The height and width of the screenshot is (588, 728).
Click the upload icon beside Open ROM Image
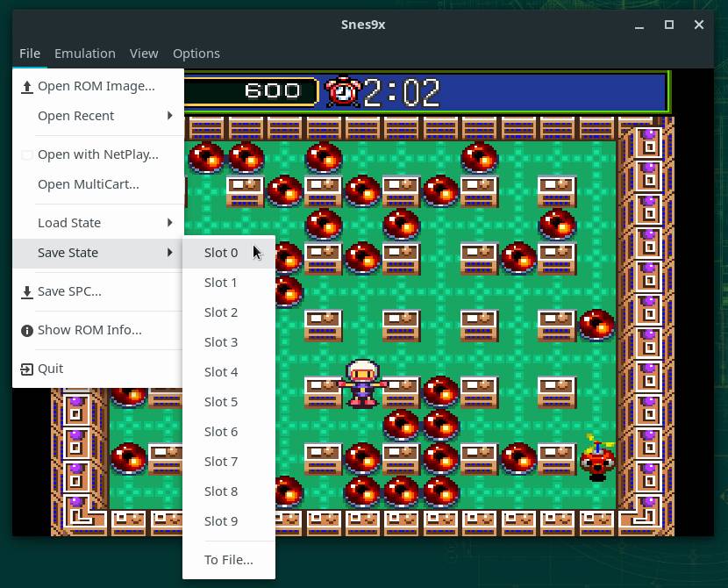coord(27,87)
